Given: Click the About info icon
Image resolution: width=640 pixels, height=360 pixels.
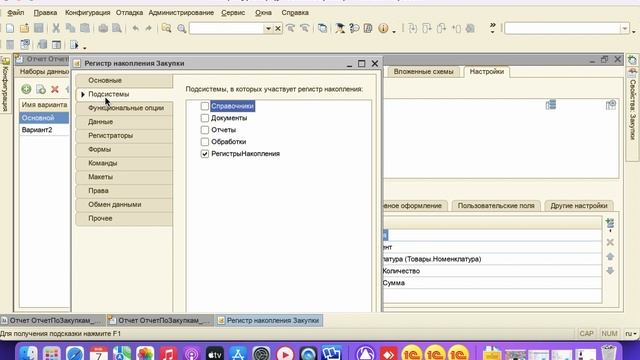Looking at the screenshot, I should tap(383, 28).
